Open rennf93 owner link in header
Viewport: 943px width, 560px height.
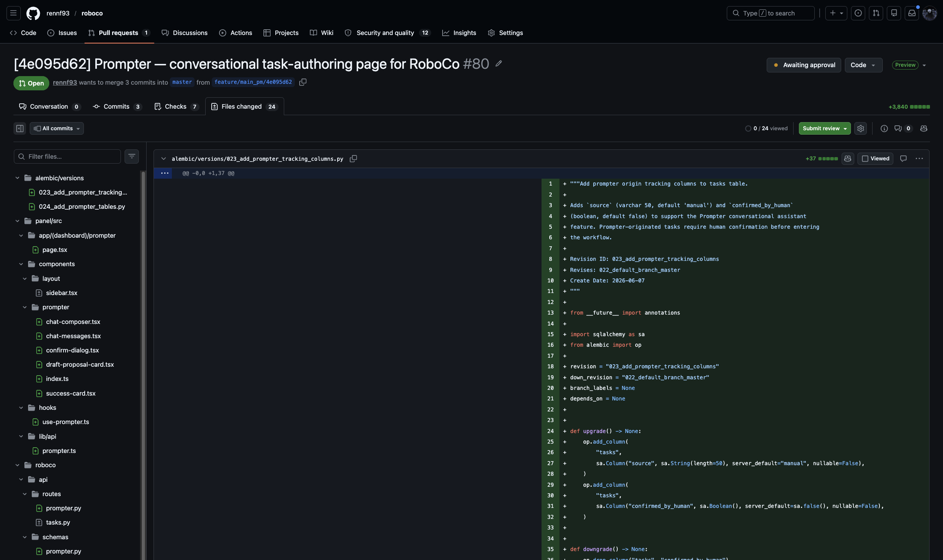tap(58, 13)
